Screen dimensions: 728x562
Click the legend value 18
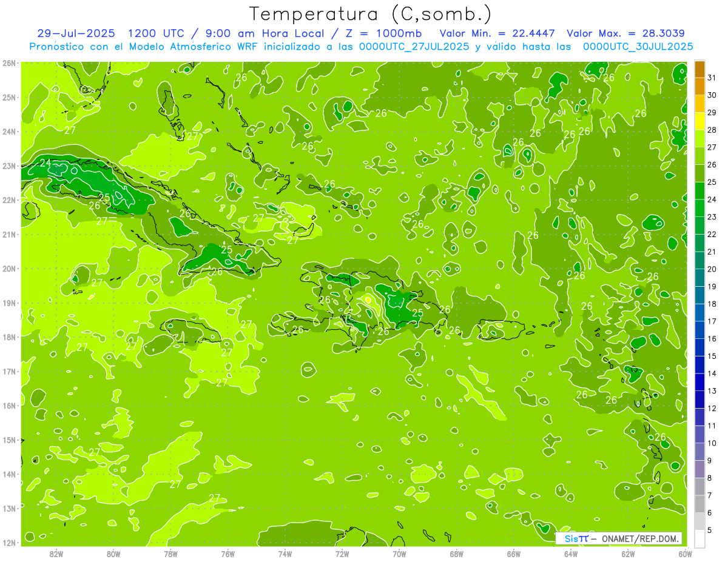(712, 303)
